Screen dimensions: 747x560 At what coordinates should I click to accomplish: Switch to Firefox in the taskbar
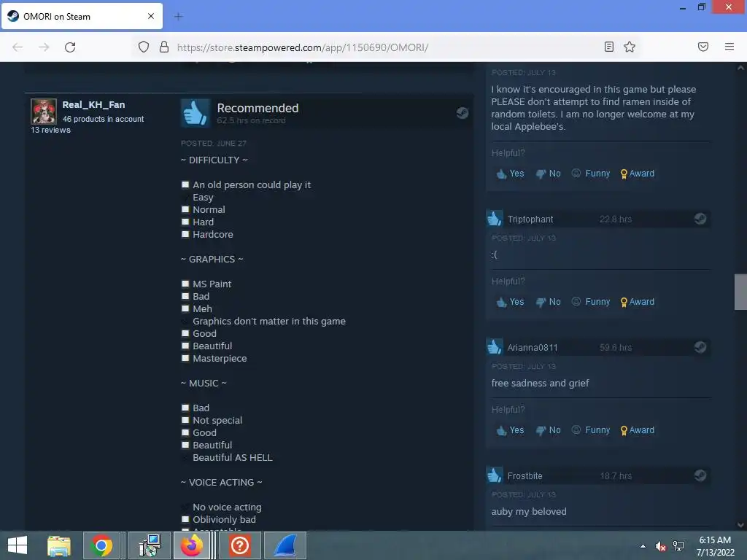point(192,545)
